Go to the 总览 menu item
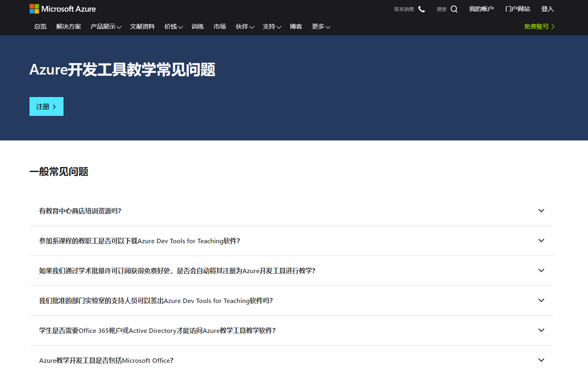 pyautogui.click(x=40, y=27)
